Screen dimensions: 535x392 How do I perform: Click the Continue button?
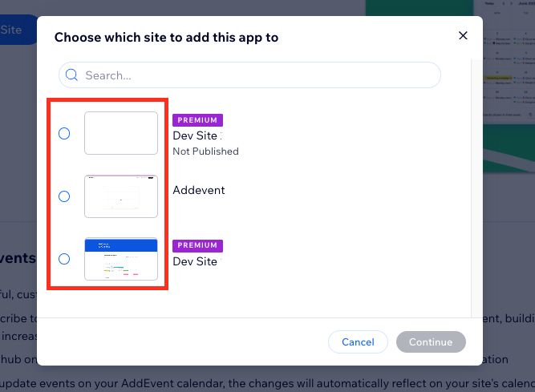coord(431,341)
